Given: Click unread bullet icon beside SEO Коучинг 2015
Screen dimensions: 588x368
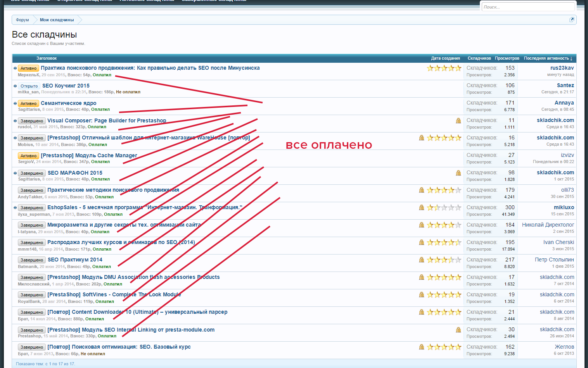Looking at the screenshot, I should click(15, 86).
